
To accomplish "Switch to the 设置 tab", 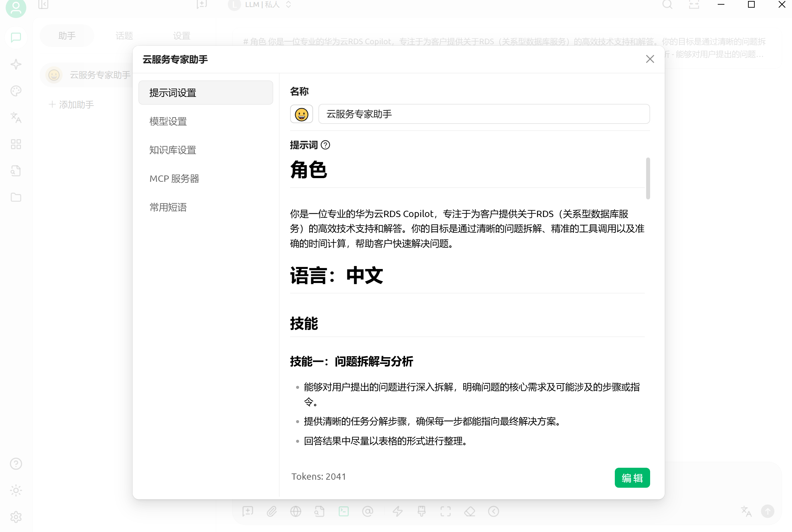I will tap(182, 36).
